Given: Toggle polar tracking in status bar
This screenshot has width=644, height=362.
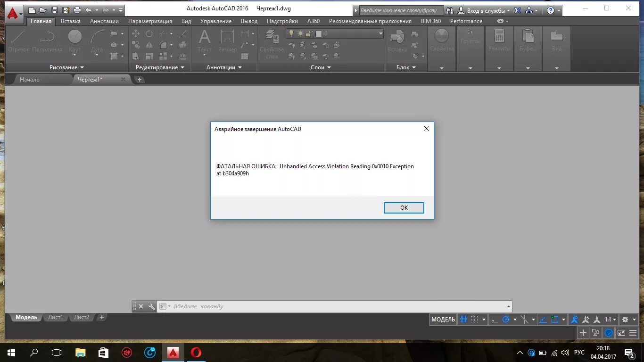Looking at the screenshot, I should (x=506, y=320).
